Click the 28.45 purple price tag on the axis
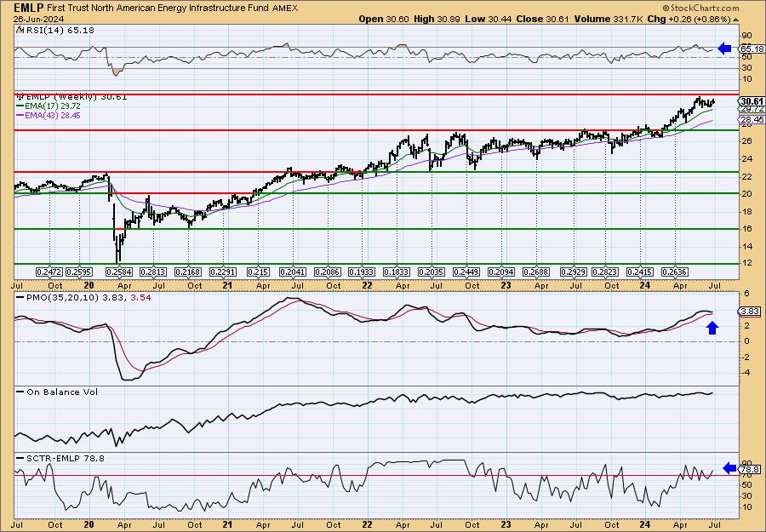The height and width of the screenshot is (532, 766). pos(752,120)
